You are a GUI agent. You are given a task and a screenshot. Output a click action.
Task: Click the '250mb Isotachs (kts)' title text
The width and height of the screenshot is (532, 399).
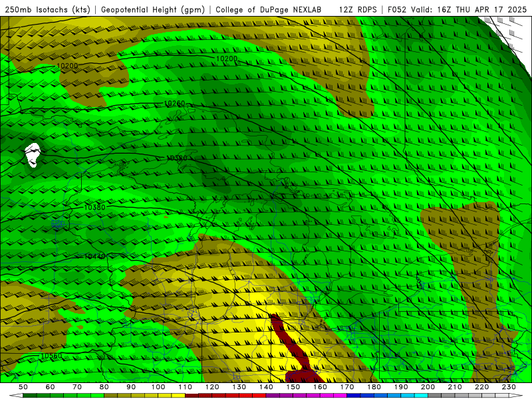tap(47, 9)
